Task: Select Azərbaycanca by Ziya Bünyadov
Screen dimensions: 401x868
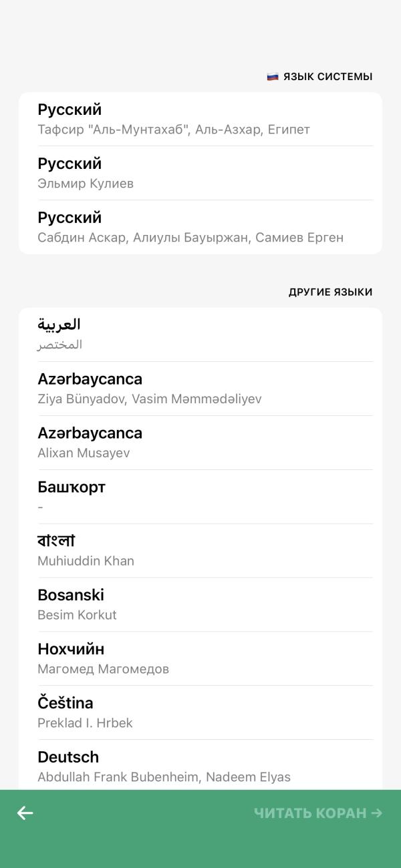Action: click(200, 389)
